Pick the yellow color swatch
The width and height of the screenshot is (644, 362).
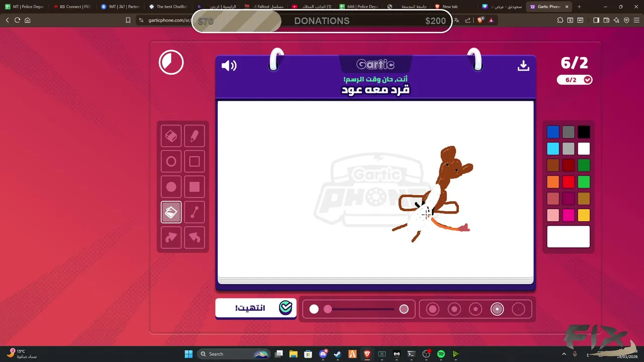pos(584,215)
